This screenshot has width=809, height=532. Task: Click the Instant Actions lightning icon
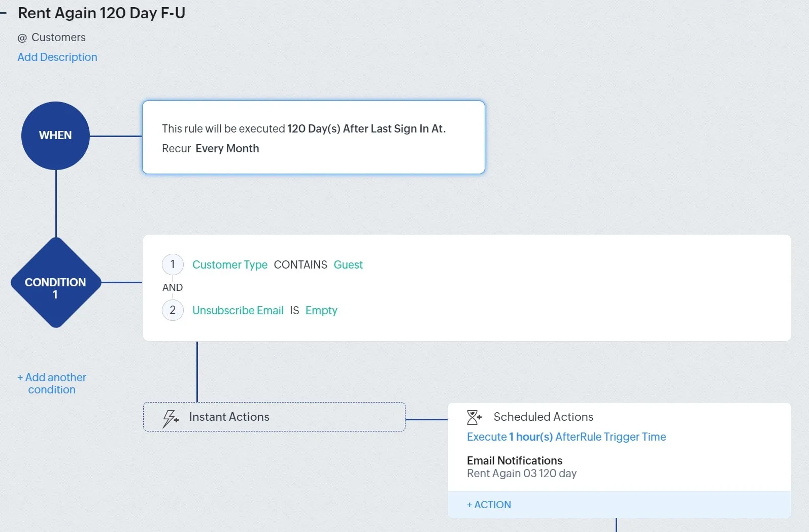click(x=170, y=418)
